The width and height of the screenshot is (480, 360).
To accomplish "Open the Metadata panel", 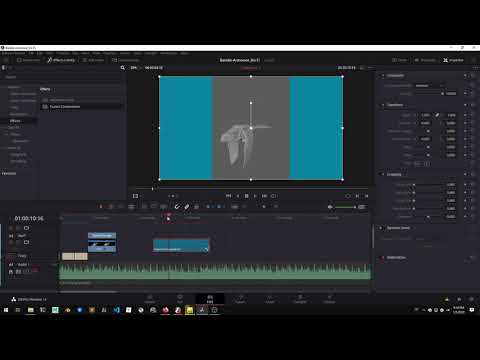I will 425,60.
